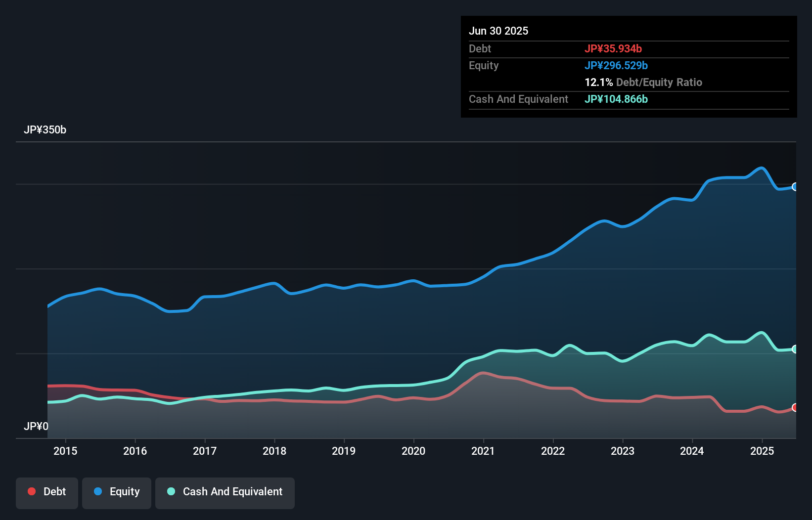Image resolution: width=812 pixels, height=520 pixels.
Task: Select the Debt endpoint marker on the chart
Action: point(795,408)
